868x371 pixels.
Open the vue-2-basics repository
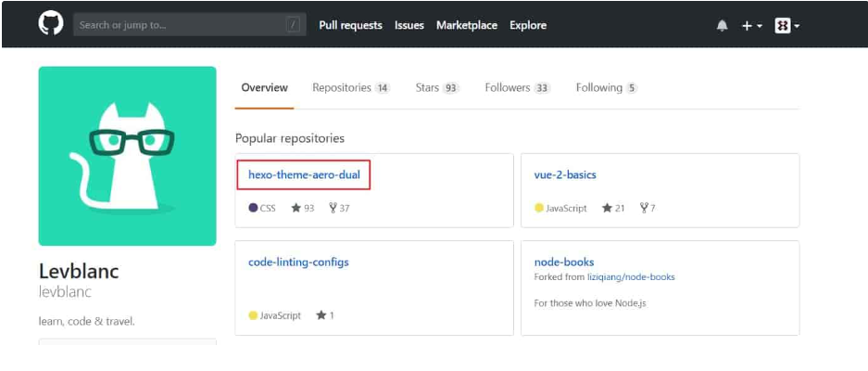point(565,174)
